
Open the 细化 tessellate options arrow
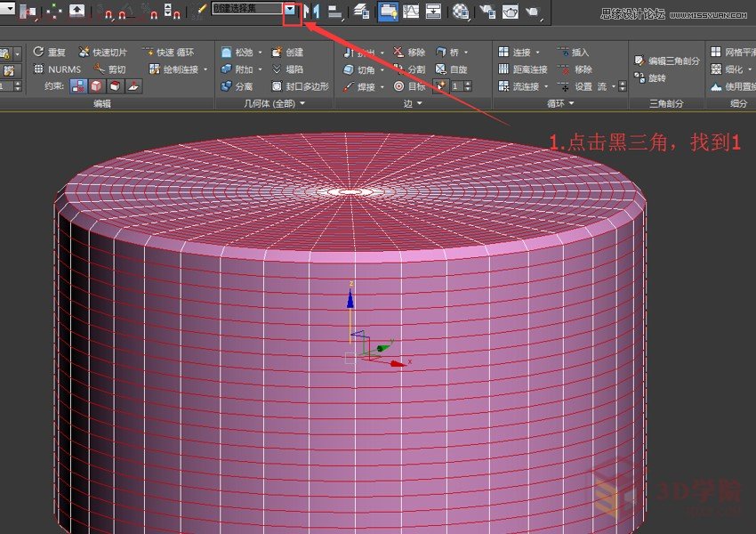tap(750, 69)
